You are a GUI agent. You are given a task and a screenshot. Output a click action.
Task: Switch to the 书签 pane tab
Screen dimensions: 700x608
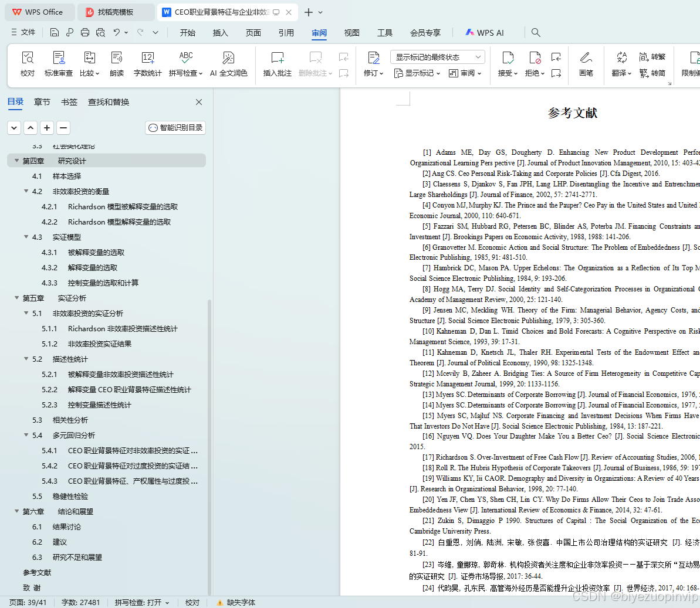(x=69, y=102)
